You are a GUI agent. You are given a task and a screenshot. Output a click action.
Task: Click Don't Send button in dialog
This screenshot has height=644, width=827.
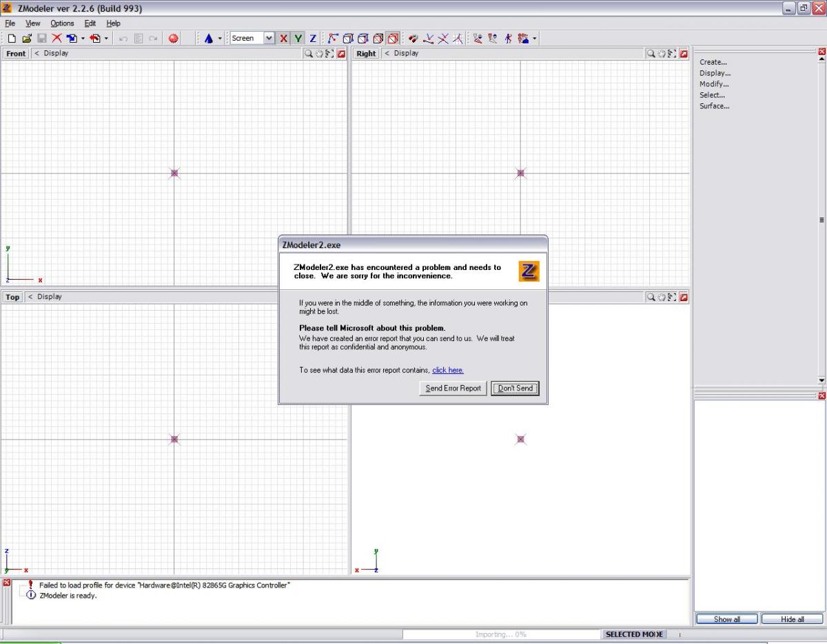pyautogui.click(x=515, y=388)
